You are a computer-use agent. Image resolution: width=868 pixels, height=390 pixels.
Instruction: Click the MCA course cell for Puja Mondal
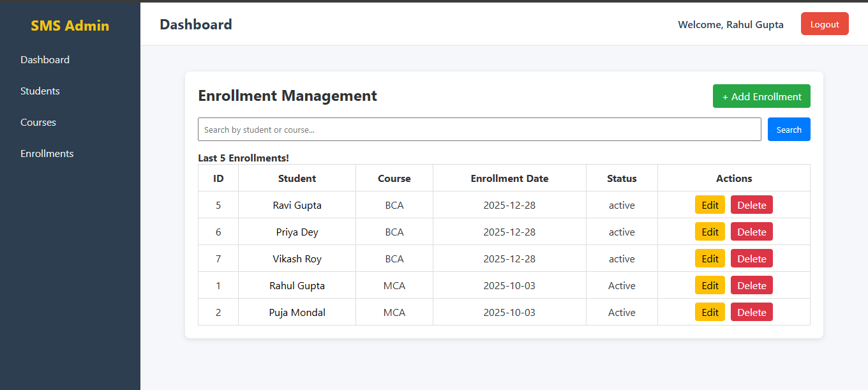point(394,312)
